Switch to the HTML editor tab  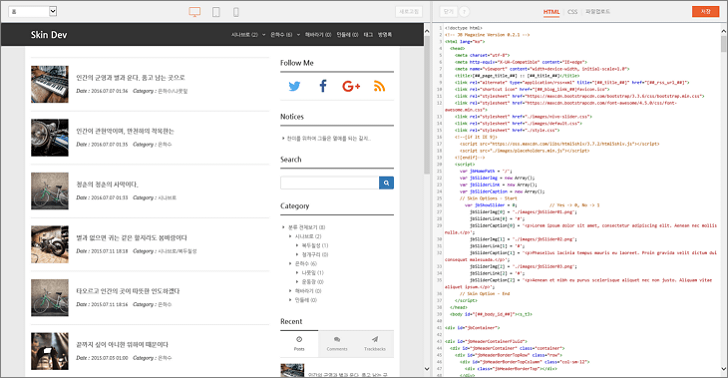click(551, 12)
